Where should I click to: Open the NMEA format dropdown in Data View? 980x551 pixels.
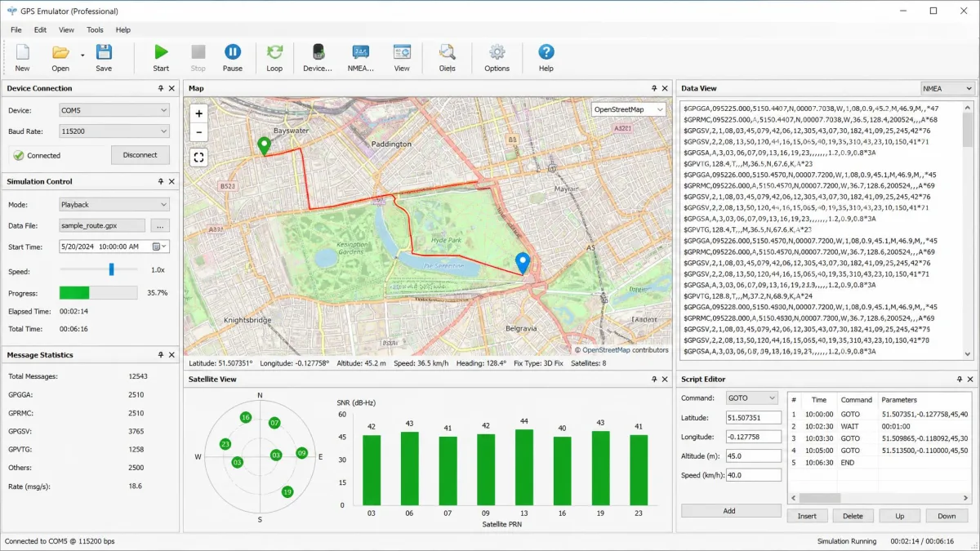(x=947, y=88)
